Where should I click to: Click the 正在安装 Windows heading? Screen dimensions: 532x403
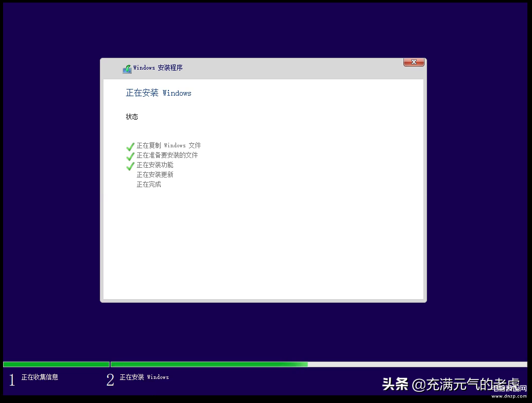pos(158,93)
